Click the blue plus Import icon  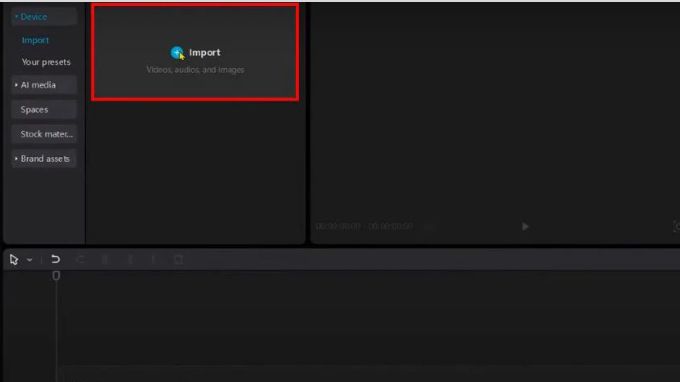[x=177, y=52]
